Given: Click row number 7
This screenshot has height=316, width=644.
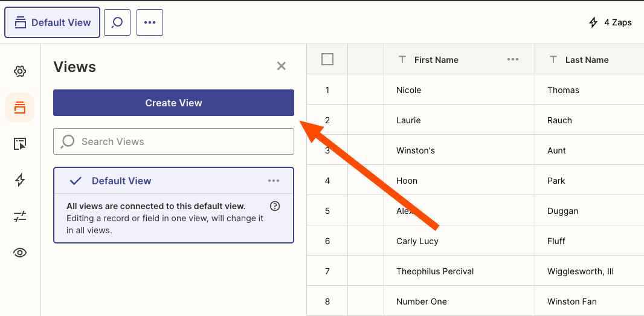Looking at the screenshot, I should (327, 271).
